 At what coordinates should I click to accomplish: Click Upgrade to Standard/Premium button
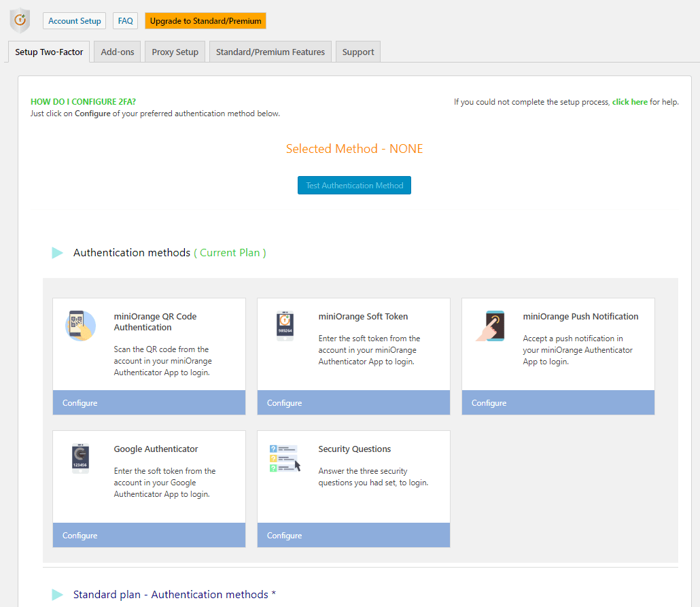coord(205,21)
